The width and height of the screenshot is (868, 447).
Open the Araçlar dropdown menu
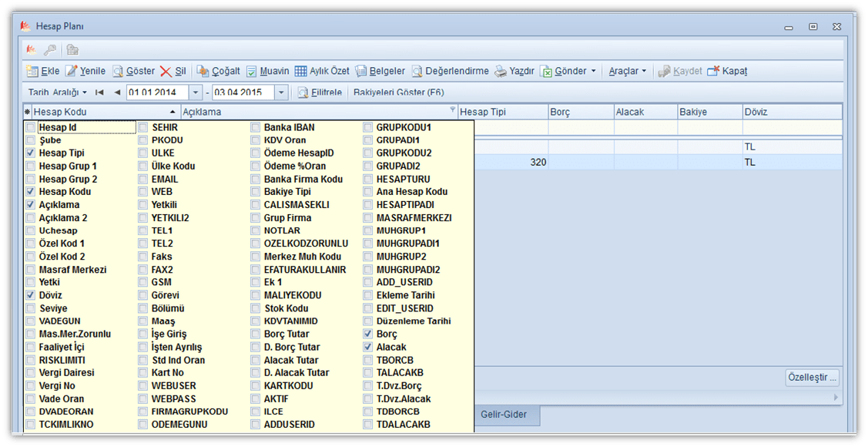point(628,71)
